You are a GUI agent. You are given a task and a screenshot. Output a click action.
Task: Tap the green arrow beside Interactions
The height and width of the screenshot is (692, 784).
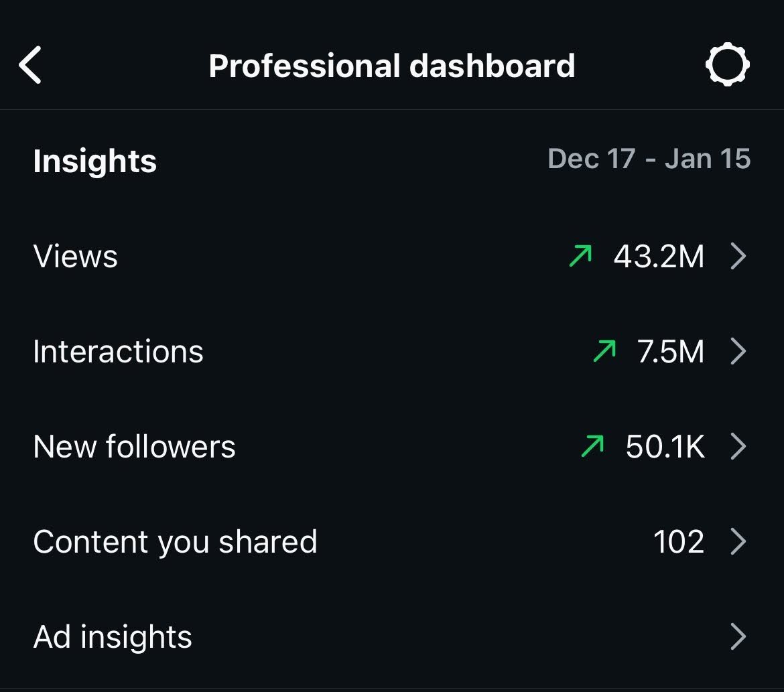click(604, 350)
